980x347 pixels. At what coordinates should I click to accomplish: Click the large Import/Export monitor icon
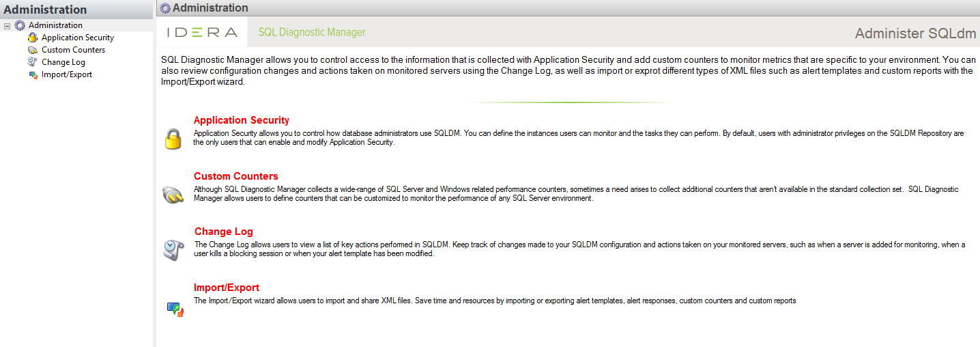tap(175, 309)
